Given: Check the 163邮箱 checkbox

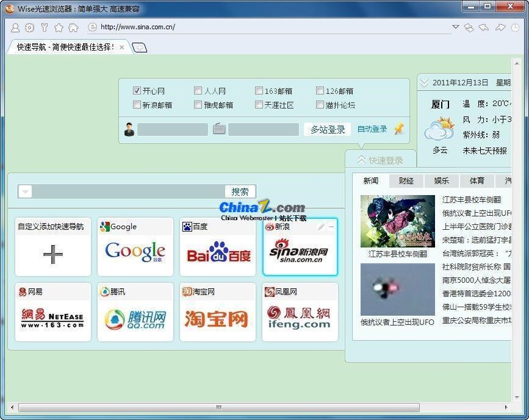Looking at the screenshot, I should (259, 90).
